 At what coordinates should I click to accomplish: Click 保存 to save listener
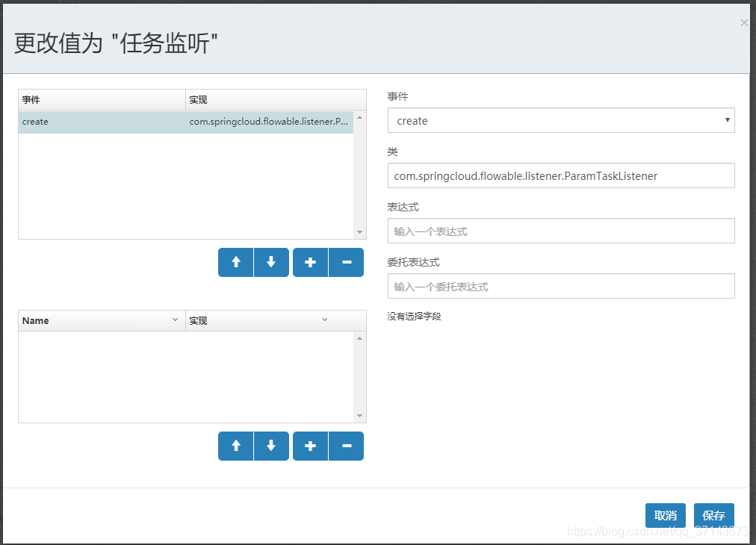click(714, 516)
